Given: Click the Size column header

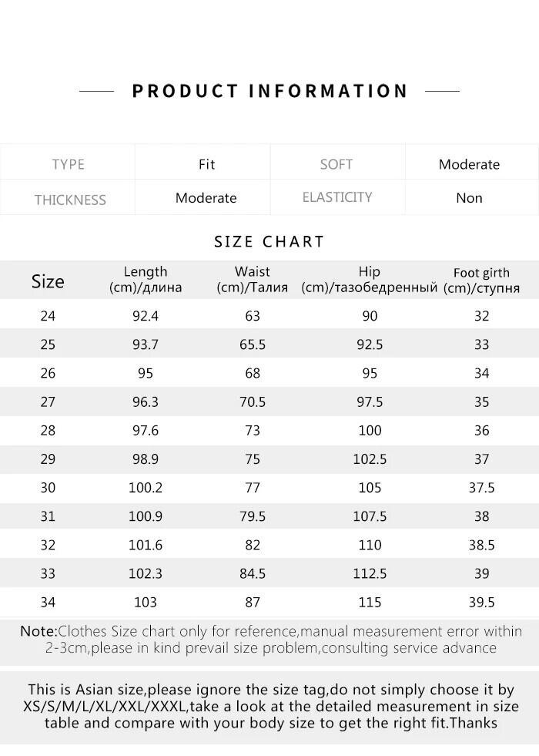Looking at the screenshot, I should tap(48, 281).
